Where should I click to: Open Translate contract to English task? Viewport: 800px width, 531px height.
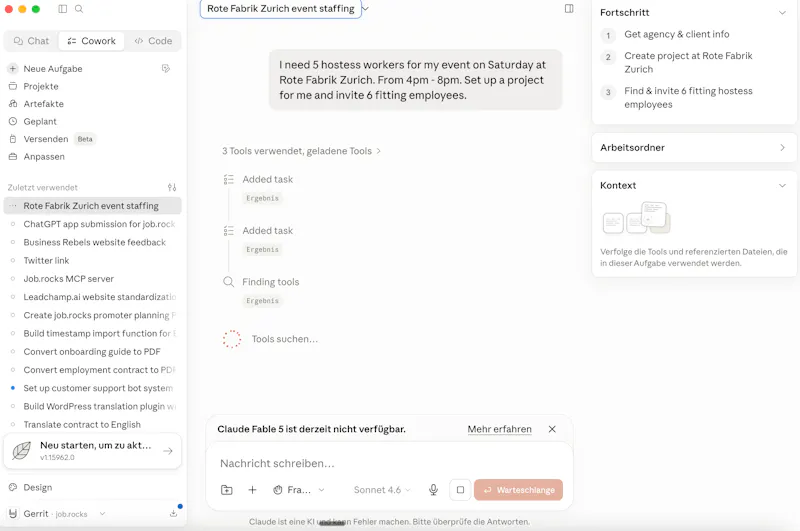pyautogui.click(x=92, y=424)
